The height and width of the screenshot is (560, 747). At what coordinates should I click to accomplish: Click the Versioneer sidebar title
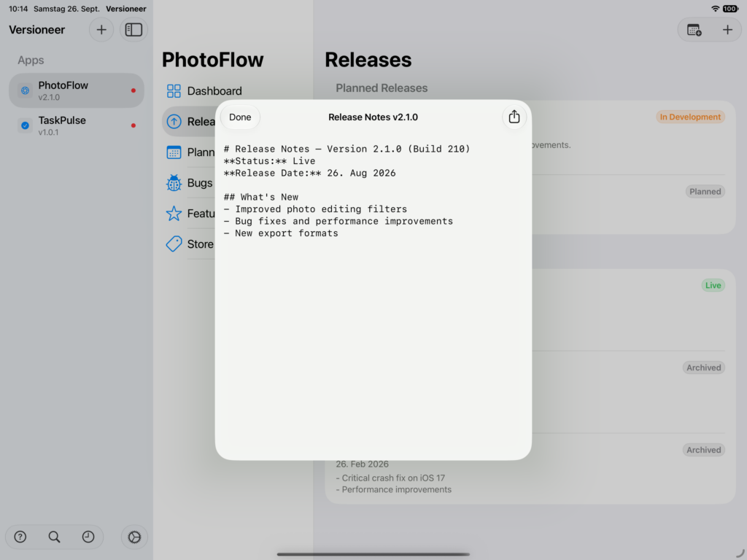pos(36,30)
